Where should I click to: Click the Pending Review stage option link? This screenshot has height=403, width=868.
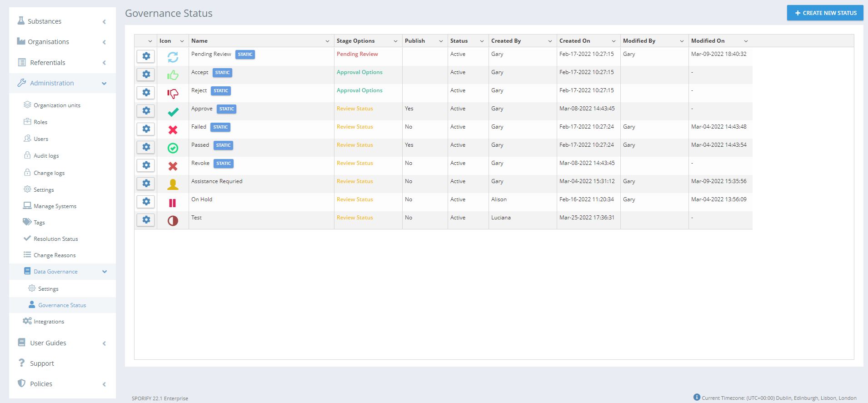[357, 54]
